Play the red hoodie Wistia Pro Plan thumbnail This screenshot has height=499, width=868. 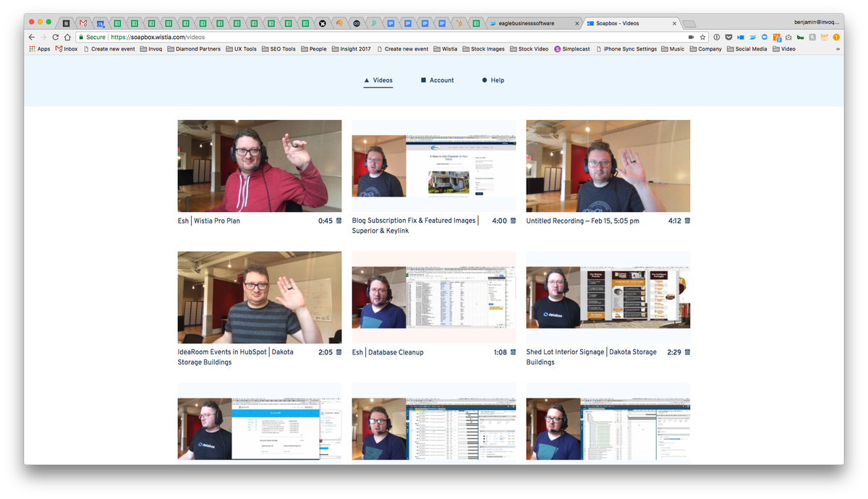(260, 166)
